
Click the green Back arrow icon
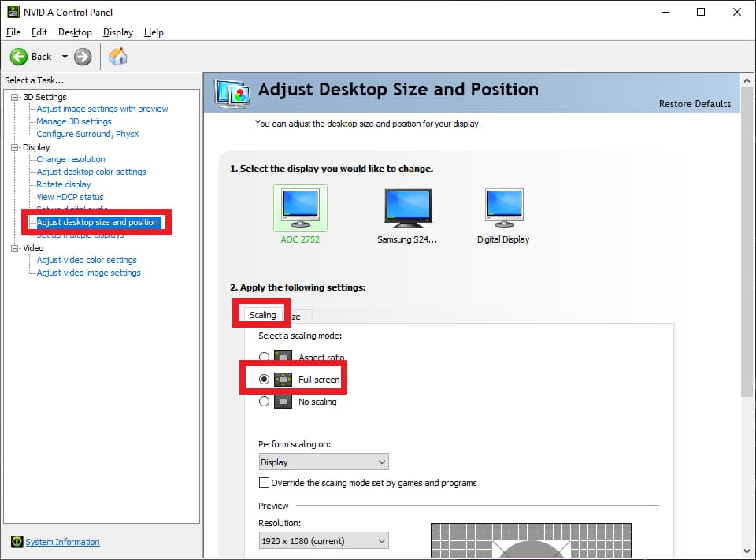point(19,57)
